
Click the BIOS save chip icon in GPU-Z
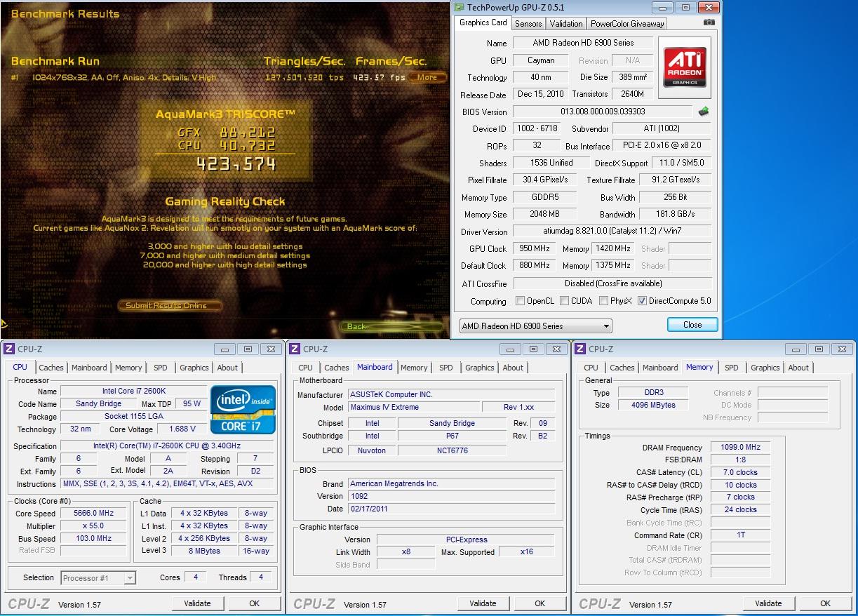point(703,112)
